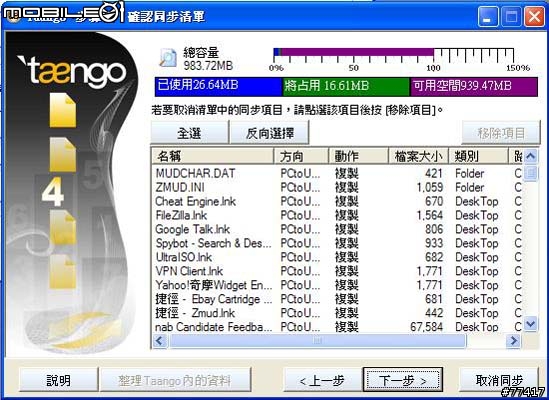
Task: Select the 捷徑 - Zmud.lnk row
Action: tap(338, 313)
